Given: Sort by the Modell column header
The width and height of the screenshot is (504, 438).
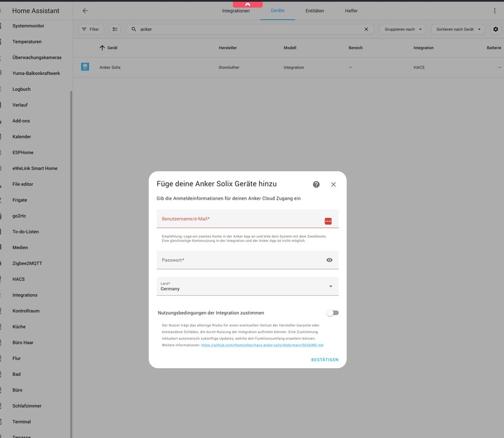Looking at the screenshot, I should (x=290, y=48).
